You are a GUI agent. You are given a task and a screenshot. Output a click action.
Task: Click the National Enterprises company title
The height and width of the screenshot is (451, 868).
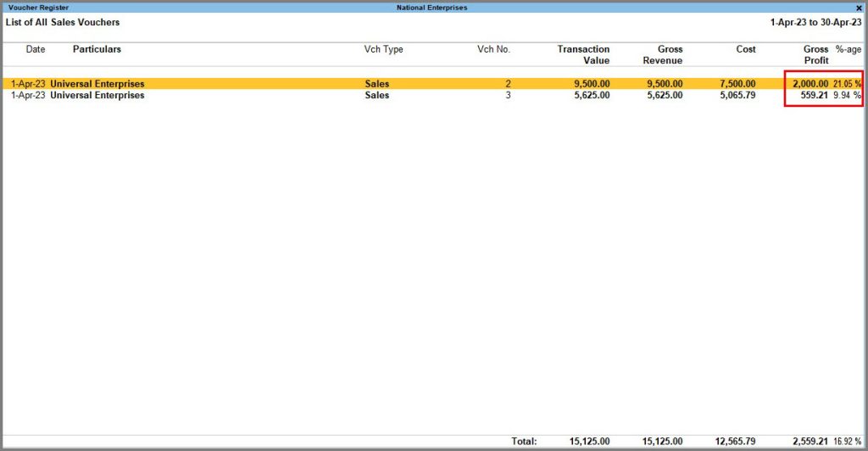[x=431, y=8]
